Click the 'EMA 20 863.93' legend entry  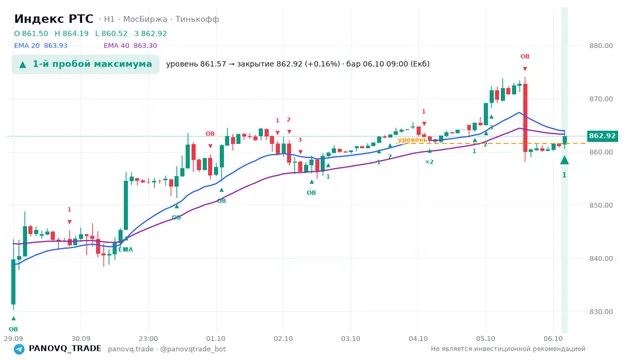click(x=40, y=46)
